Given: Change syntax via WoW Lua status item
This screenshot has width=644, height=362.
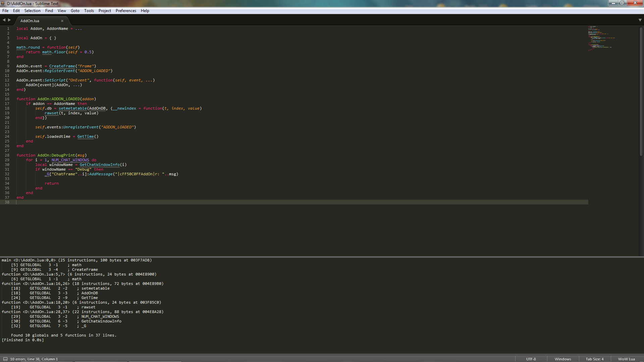Looking at the screenshot, I should pyautogui.click(x=626, y=359).
